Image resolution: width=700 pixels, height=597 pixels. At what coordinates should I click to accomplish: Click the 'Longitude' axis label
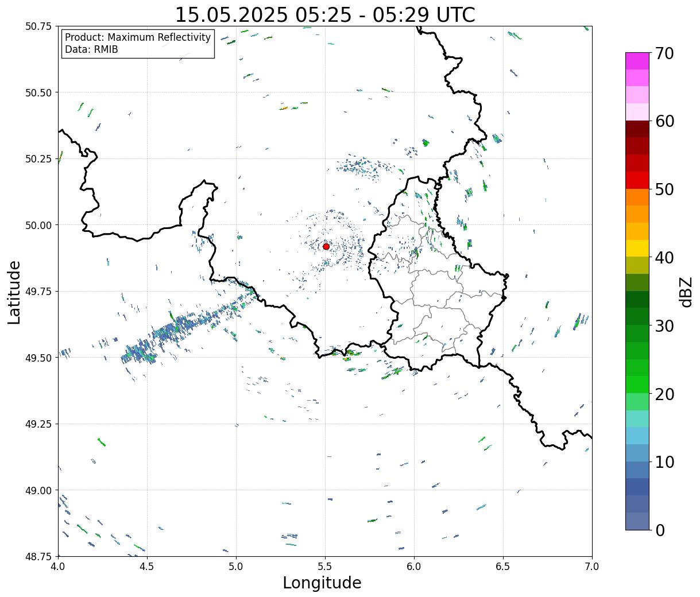tap(322, 583)
